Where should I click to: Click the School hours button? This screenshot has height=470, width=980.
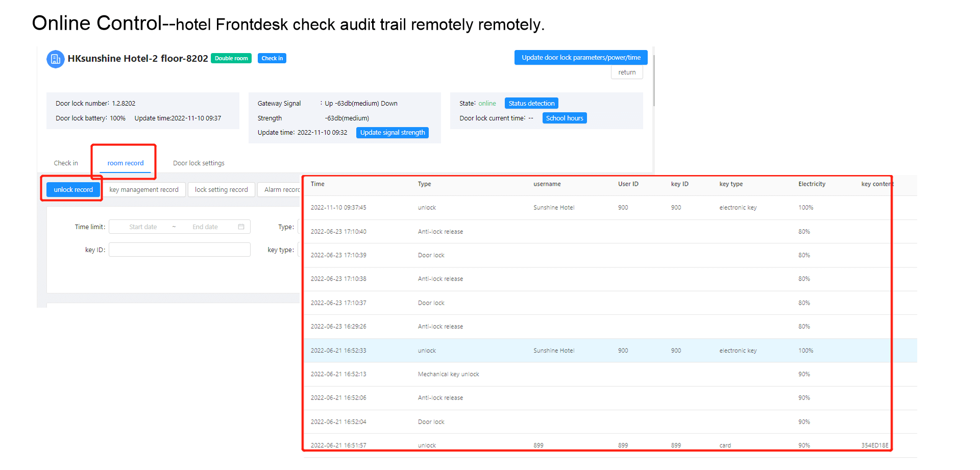(564, 118)
